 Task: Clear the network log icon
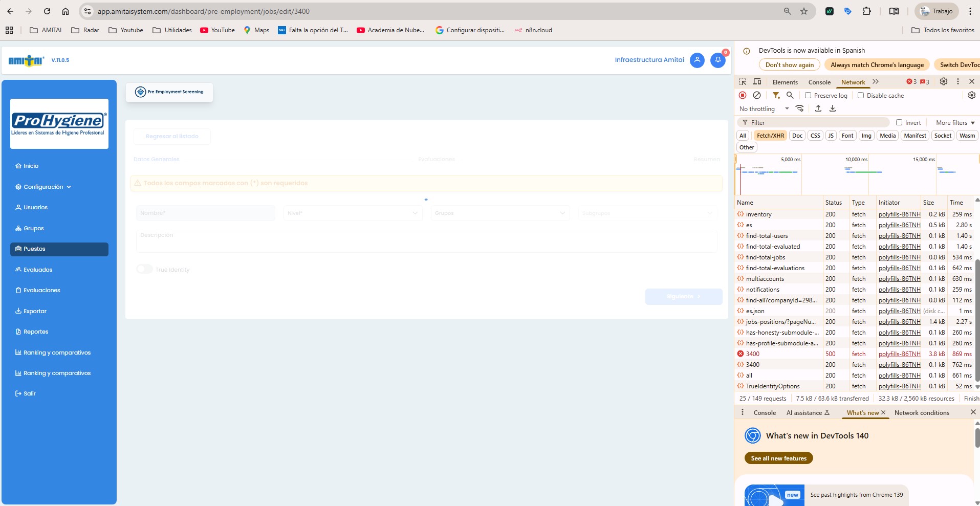pos(757,95)
